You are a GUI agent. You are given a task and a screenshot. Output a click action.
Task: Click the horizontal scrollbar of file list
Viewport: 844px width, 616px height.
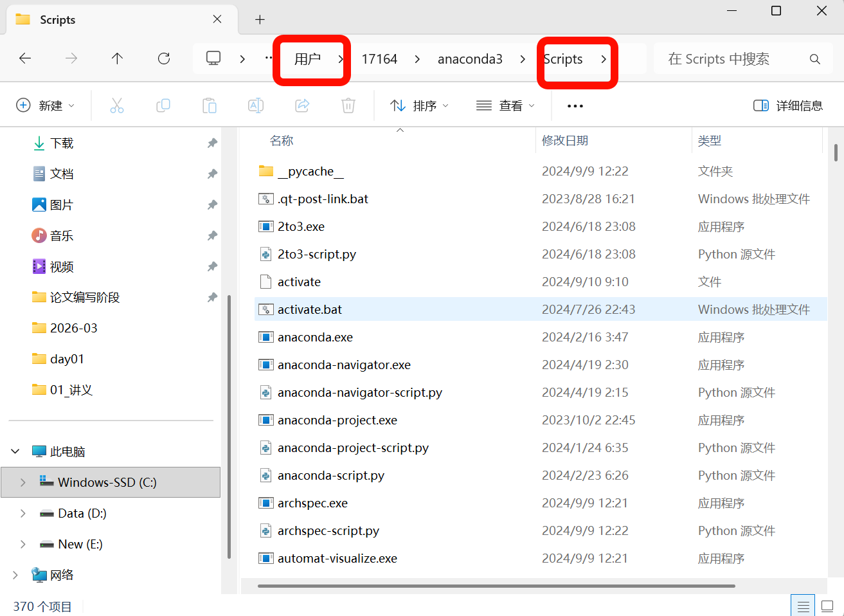click(496, 586)
